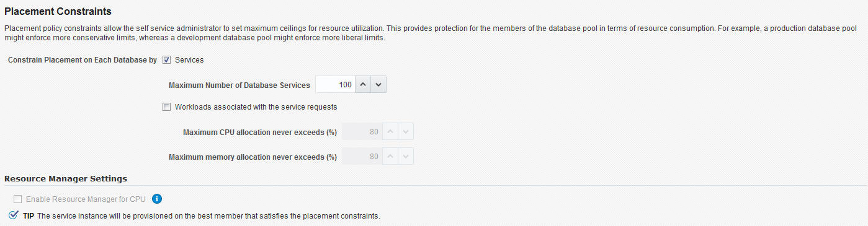Click the Constrain Placement on Each Database by label
This screenshot has height=226, width=868.
pyautogui.click(x=83, y=60)
